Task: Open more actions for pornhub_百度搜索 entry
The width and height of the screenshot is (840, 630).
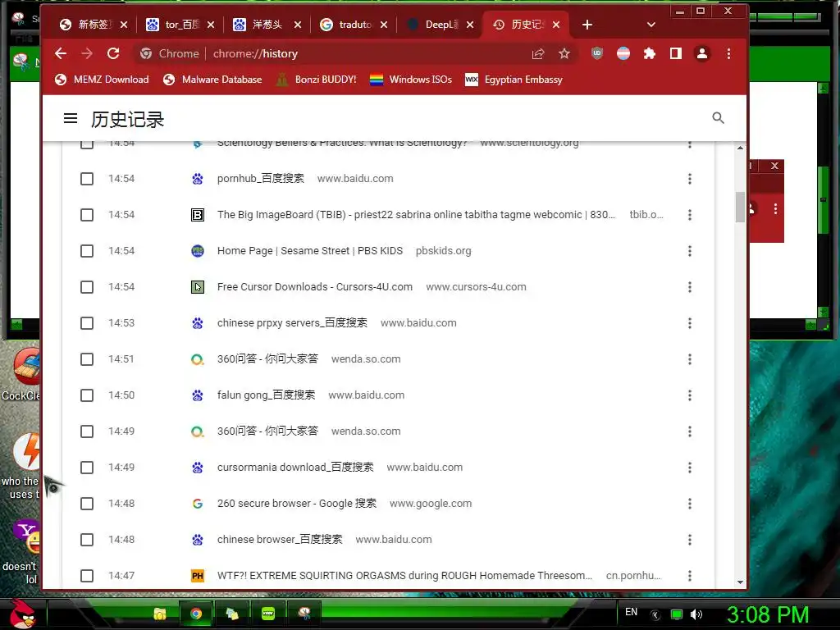Action: click(689, 179)
